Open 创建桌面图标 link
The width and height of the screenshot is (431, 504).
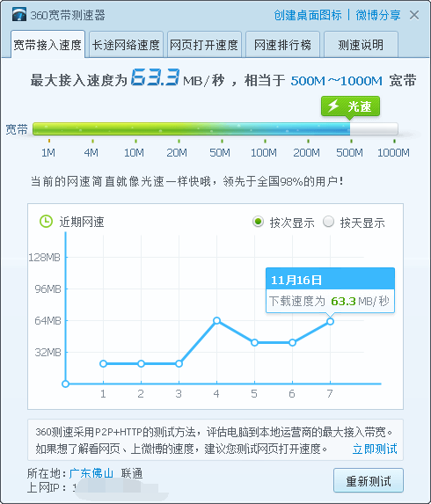pos(308,15)
